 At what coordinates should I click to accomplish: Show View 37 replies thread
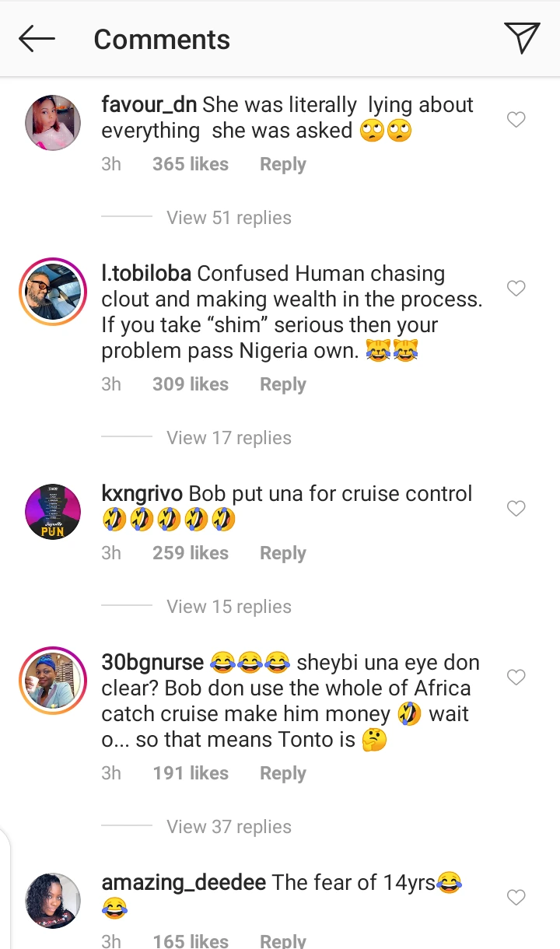pyautogui.click(x=229, y=827)
